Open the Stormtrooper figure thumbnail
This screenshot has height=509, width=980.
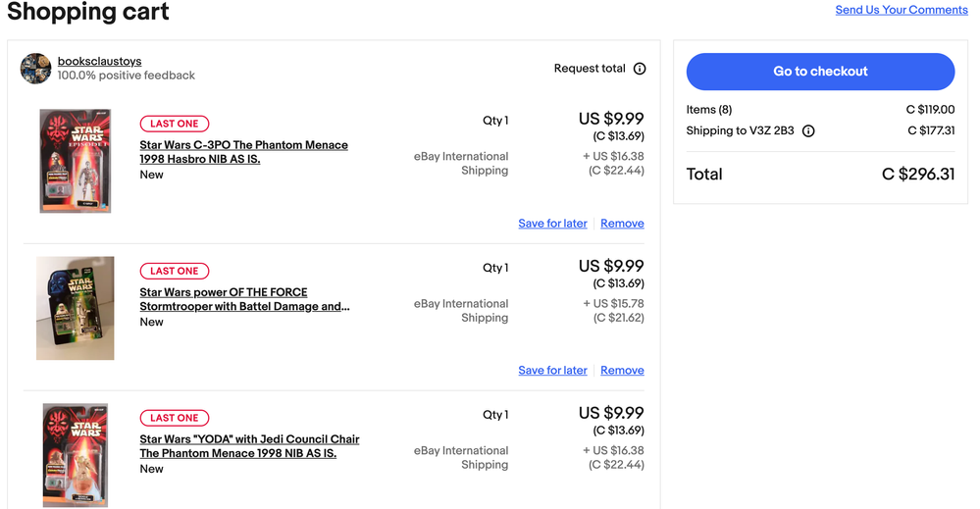(x=75, y=308)
